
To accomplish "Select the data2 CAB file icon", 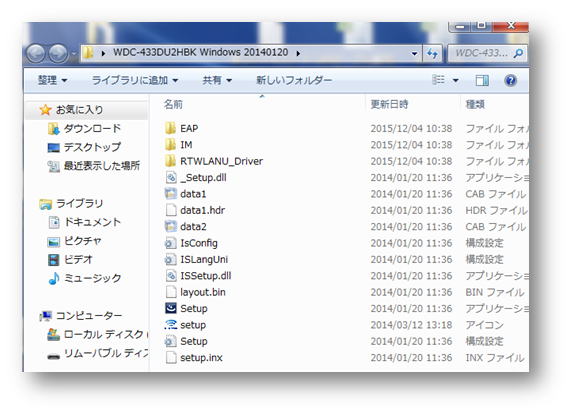I will [170, 226].
